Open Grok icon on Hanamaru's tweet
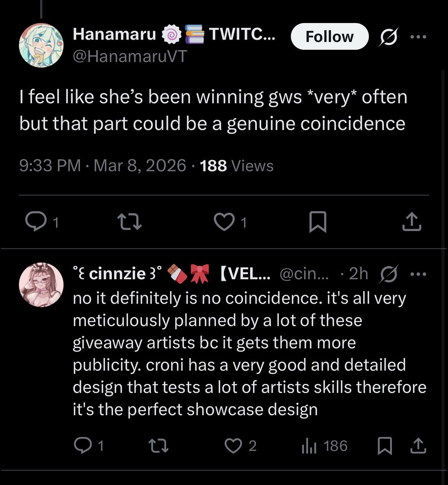448x485 pixels. point(389,37)
